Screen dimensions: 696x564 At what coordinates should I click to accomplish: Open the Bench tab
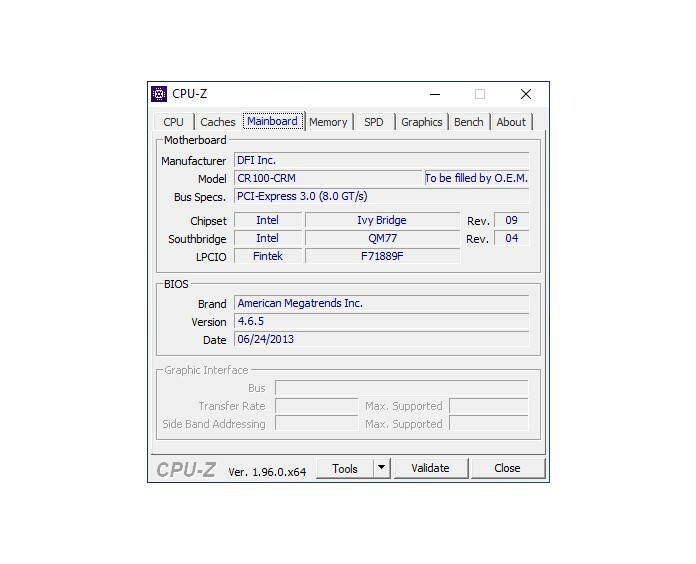tap(469, 122)
